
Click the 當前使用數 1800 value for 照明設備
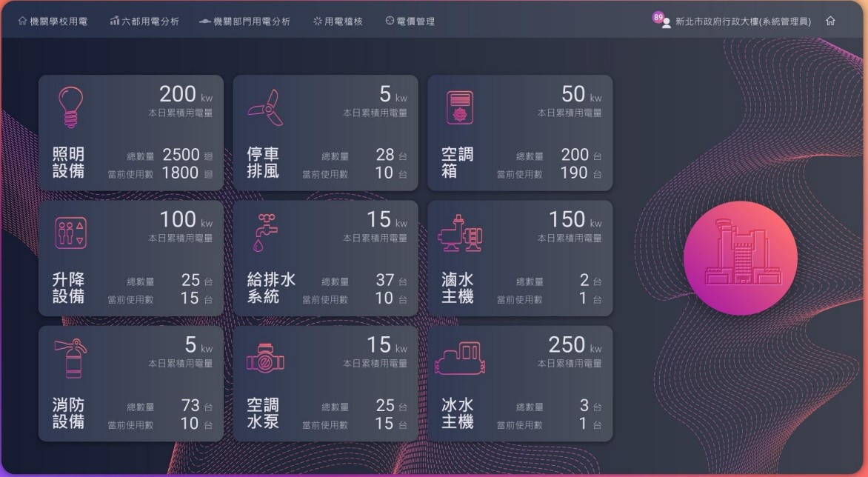click(x=181, y=173)
